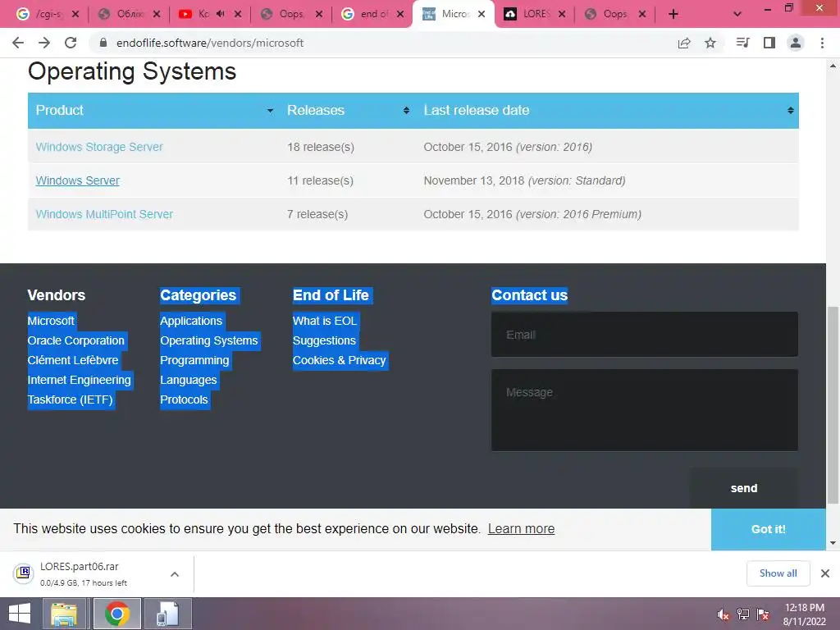The image size is (840, 630).
Task: Open the Clément Lefèbvre footer link
Action: pos(73,361)
